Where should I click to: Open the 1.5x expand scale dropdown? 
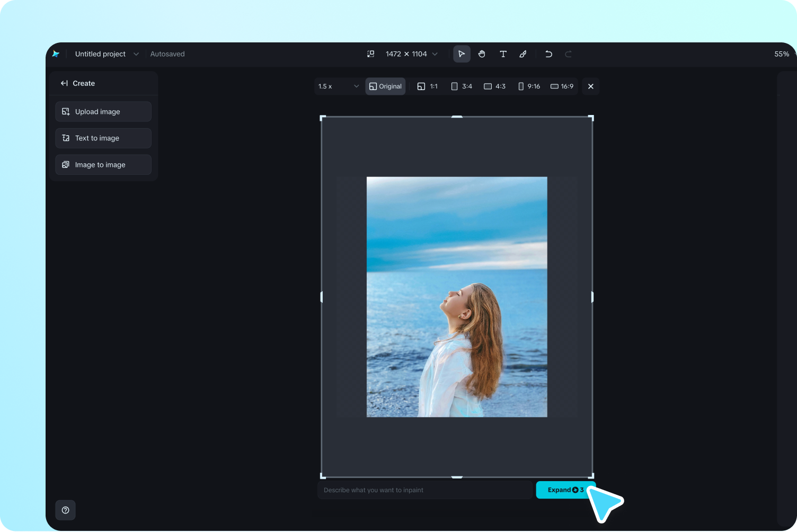tap(338, 86)
